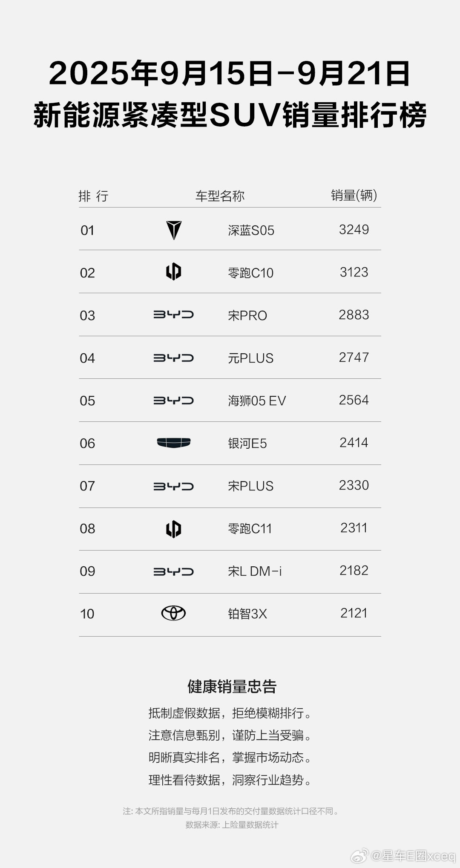
Task: Click the BYD logo beside 宋L DM-i
Action: point(173,571)
